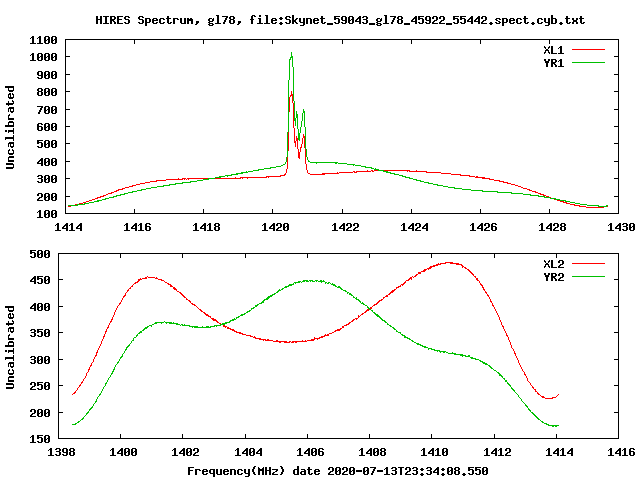
Task: Click the HIRES Spectrum plot title
Action: click(340, 20)
